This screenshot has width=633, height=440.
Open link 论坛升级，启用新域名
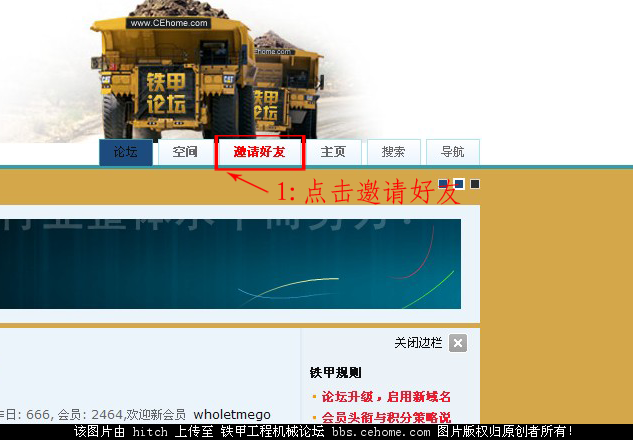pos(386,397)
